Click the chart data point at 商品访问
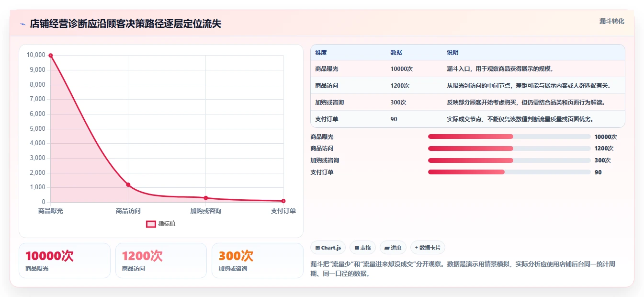This screenshot has width=644, height=297. pos(128,184)
